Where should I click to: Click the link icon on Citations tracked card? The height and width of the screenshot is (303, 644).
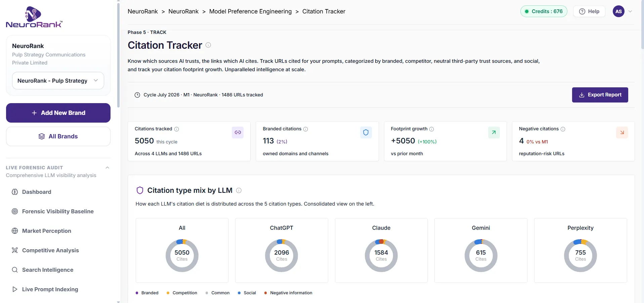coord(238,132)
